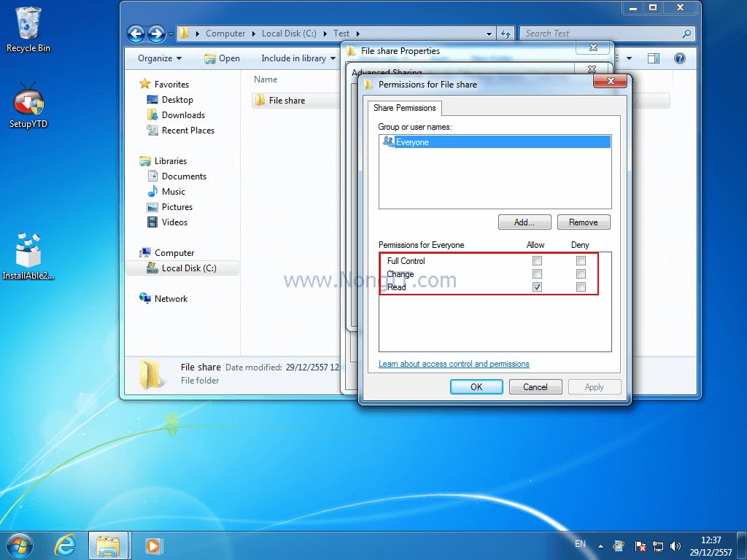Image resolution: width=747 pixels, height=560 pixels.
Task: Click Open in the Explorer toolbar
Action: pos(222,58)
